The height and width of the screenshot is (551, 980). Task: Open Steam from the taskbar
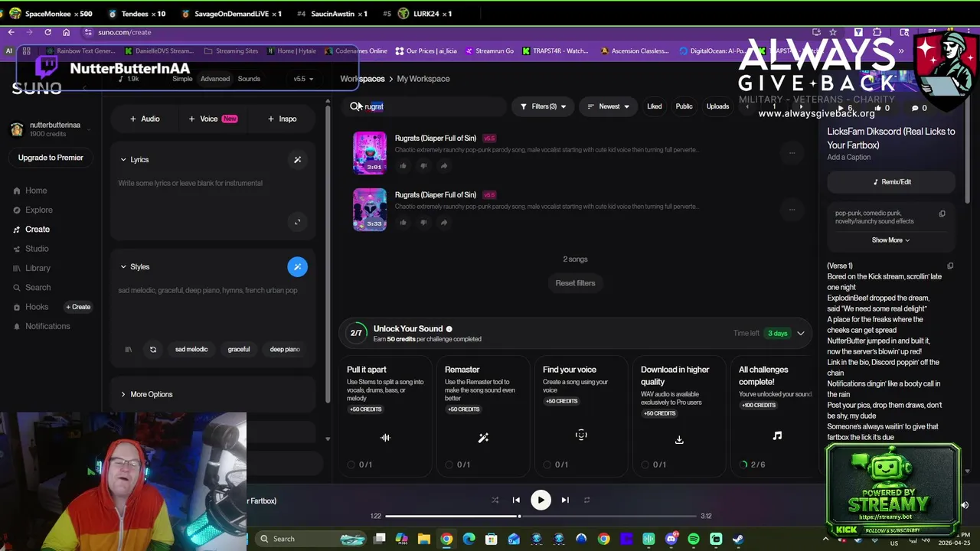click(738, 539)
